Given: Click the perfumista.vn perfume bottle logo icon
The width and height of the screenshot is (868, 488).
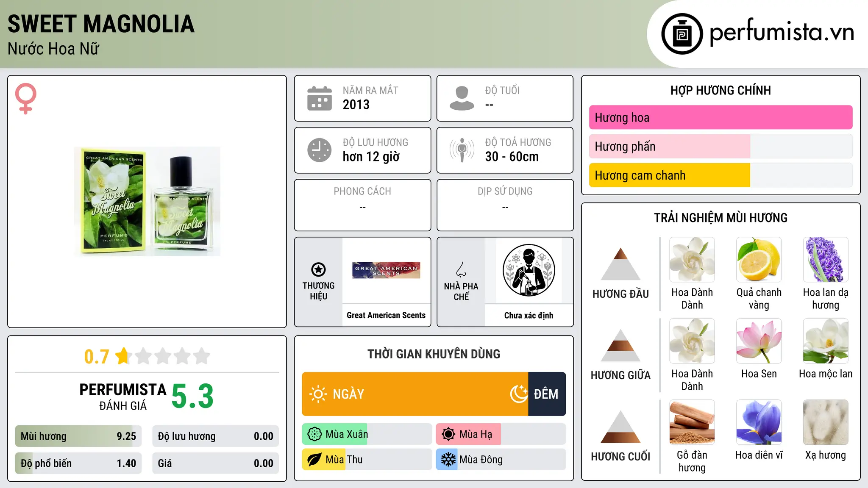Looking at the screenshot, I should [682, 34].
